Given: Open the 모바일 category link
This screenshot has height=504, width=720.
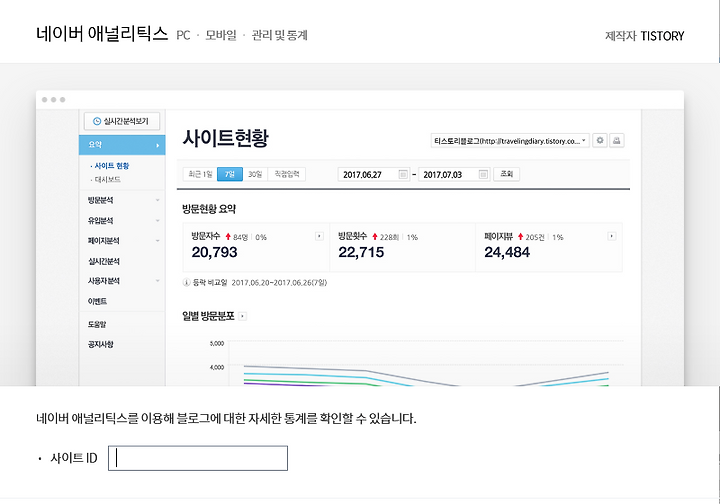Looking at the screenshot, I should 221,35.
